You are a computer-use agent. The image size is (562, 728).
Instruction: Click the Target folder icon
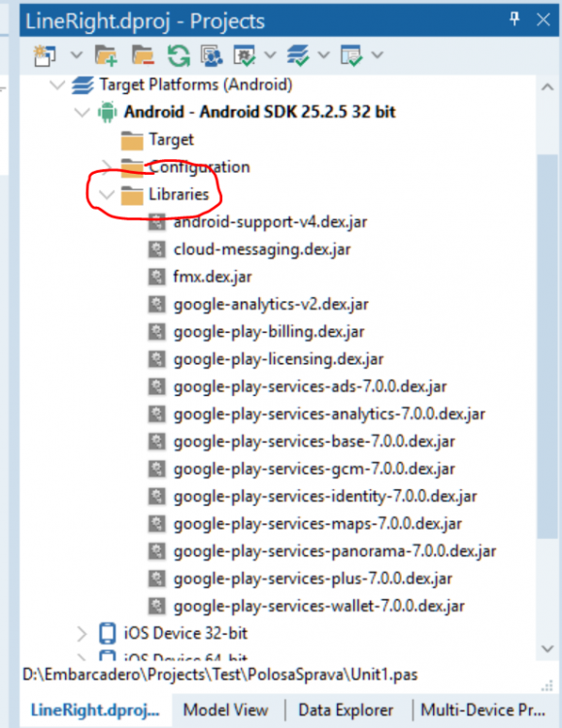click(x=132, y=141)
